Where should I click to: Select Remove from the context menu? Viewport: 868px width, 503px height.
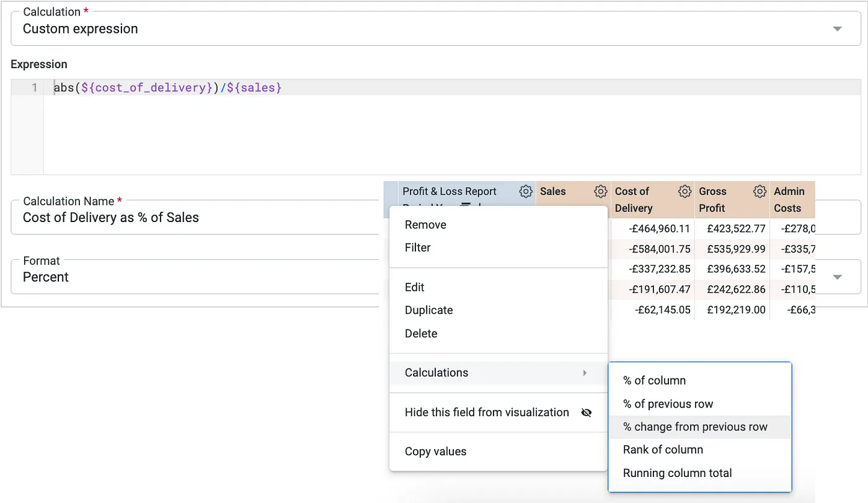(425, 225)
